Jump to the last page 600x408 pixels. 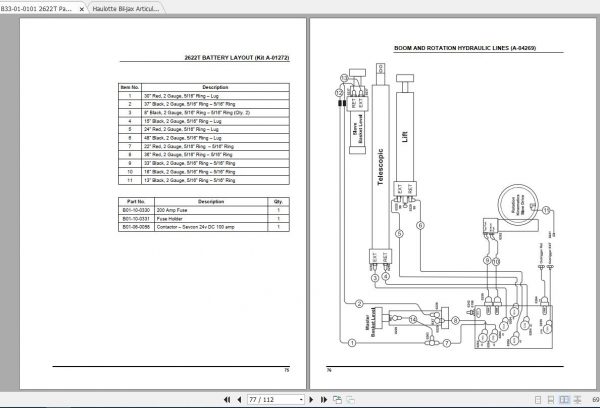point(324,400)
